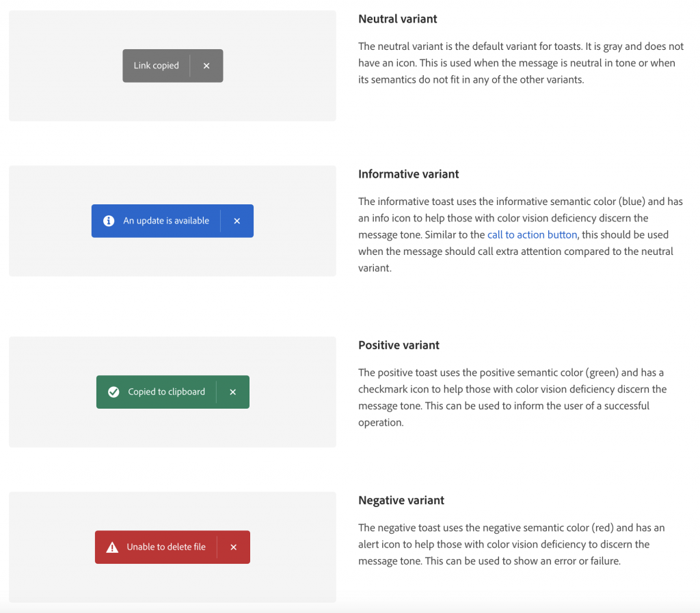The image size is (700, 613).
Task: Dismiss the gray "Link copied" toast
Action: (206, 66)
